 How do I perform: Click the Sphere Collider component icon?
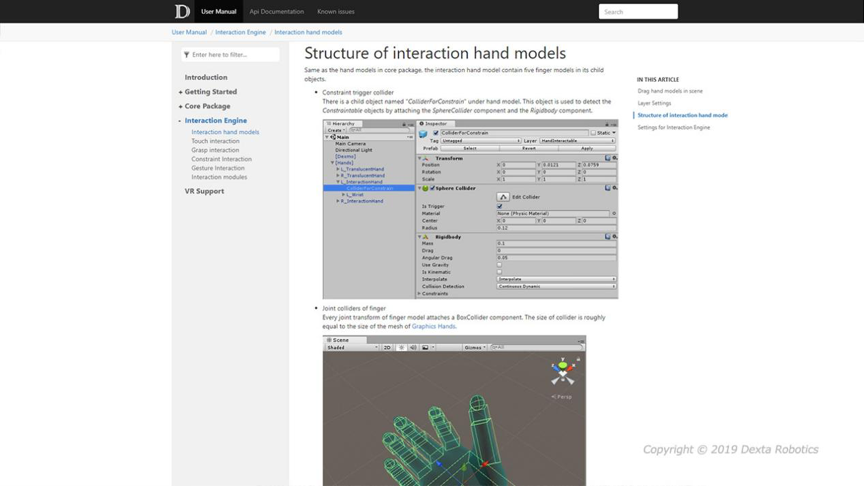tap(425, 188)
